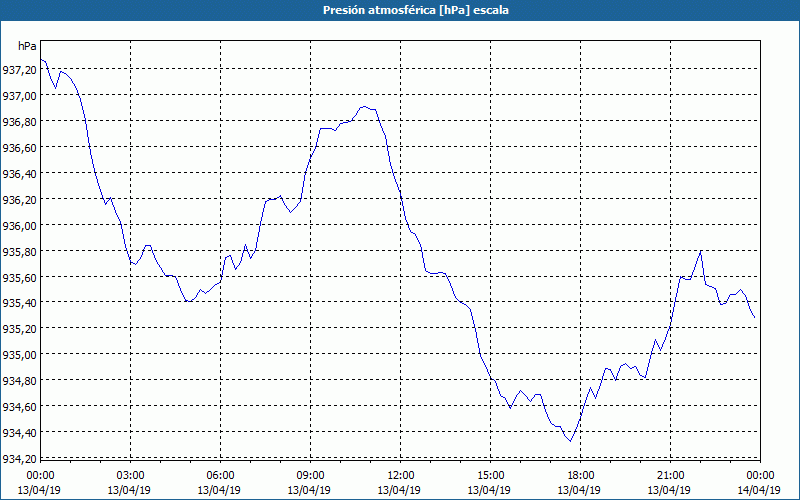Select the 935,20 pressure label

point(19,328)
